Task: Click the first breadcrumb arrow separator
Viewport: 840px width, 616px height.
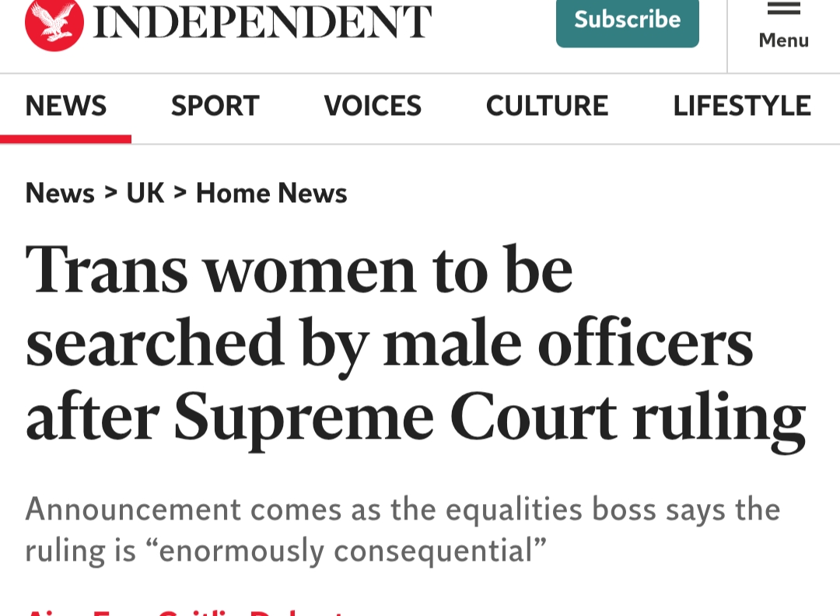Action: [x=110, y=192]
